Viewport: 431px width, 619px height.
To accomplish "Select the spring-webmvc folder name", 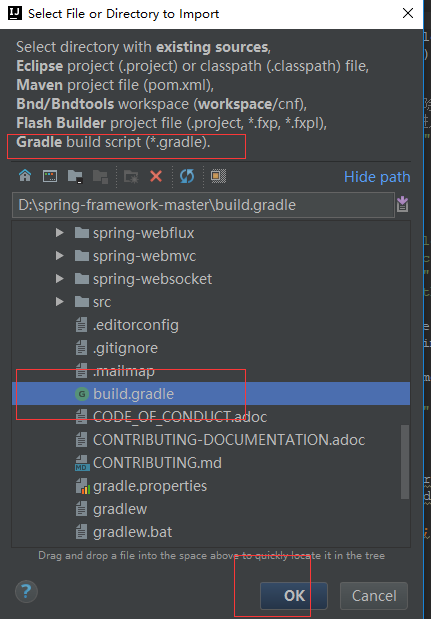I will [x=144, y=256].
